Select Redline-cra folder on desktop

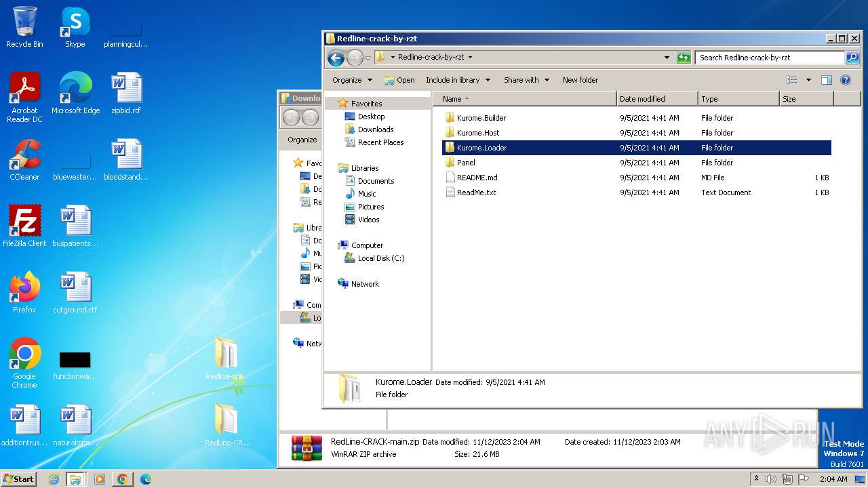[x=227, y=359]
